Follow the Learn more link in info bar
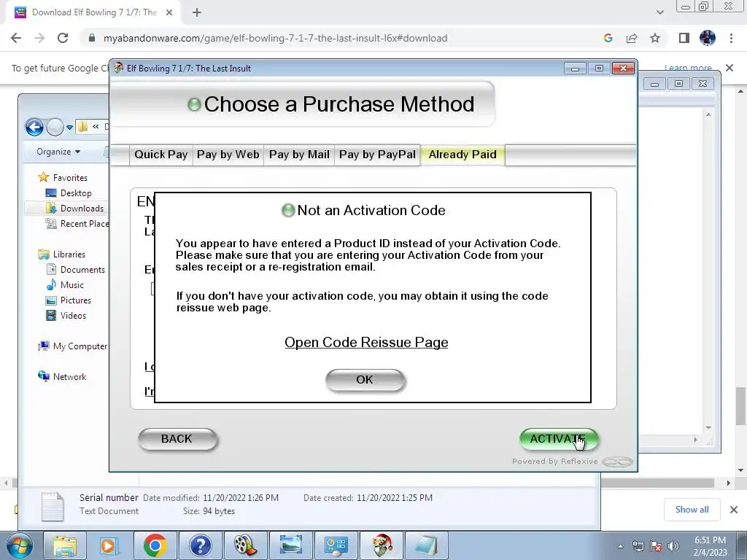Image resolution: width=747 pixels, height=560 pixels. pyautogui.click(x=688, y=68)
